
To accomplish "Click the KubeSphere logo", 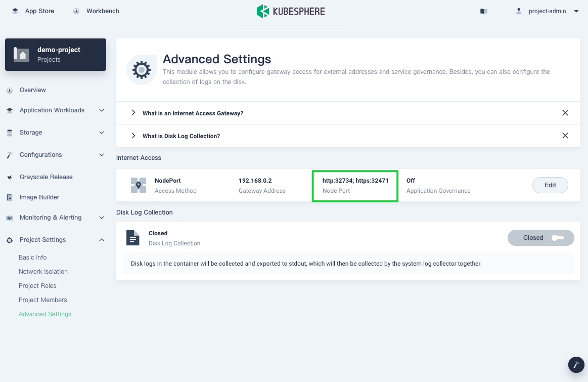I will coord(291,11).
